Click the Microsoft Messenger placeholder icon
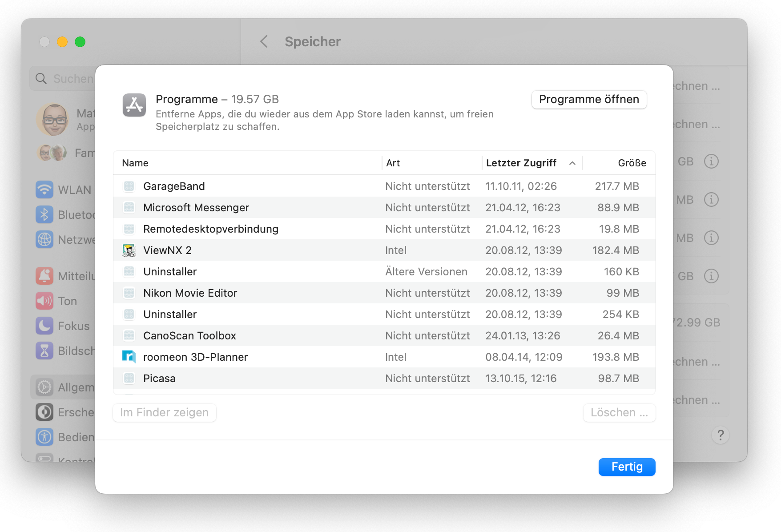Image resolution: width=781 pixels, height=532 pixels. tap(129, 208)
